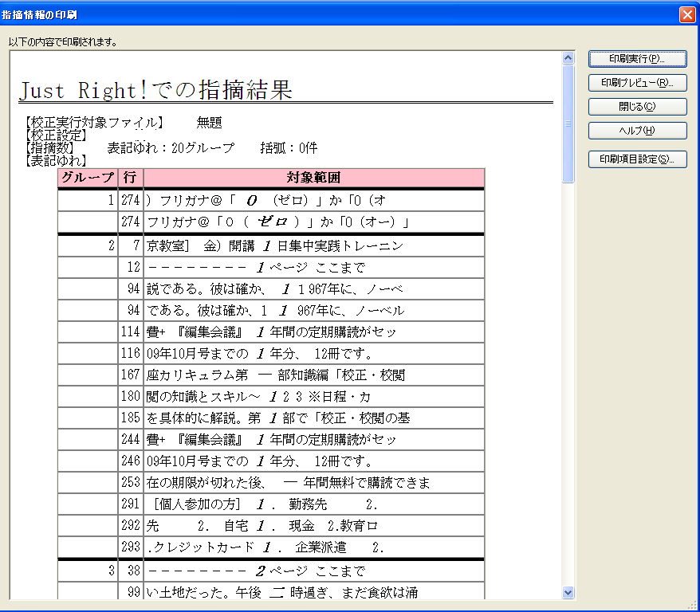Click line number '99' cell
This screenshot has height=612, width=700.
131,592
